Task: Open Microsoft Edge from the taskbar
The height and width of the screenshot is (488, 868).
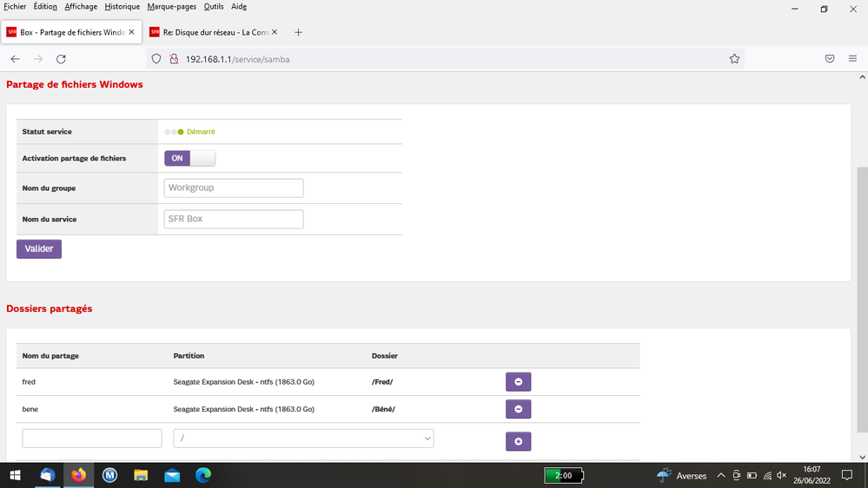Action: tap(202, 475)
